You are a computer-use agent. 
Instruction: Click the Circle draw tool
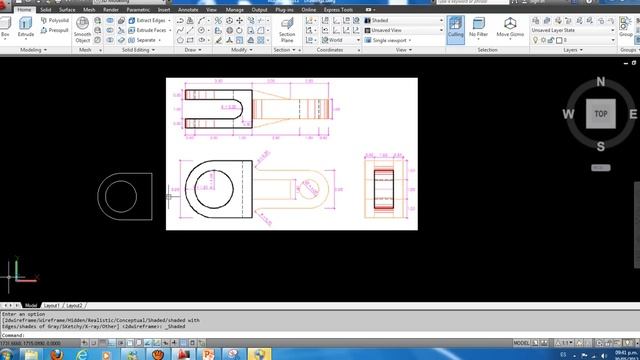[x=201, y=30]
